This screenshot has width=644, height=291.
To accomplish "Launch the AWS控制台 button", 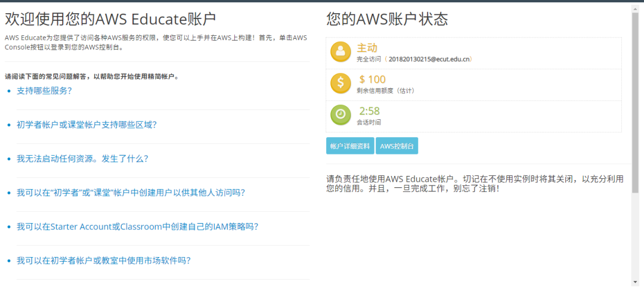I will 397,145.
